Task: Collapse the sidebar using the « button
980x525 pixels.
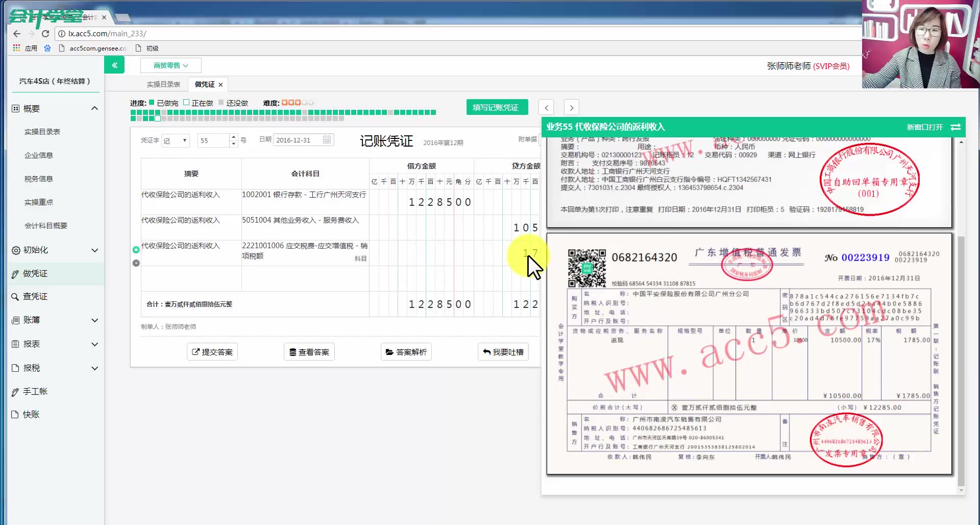Action: click(x=114, y=65)
